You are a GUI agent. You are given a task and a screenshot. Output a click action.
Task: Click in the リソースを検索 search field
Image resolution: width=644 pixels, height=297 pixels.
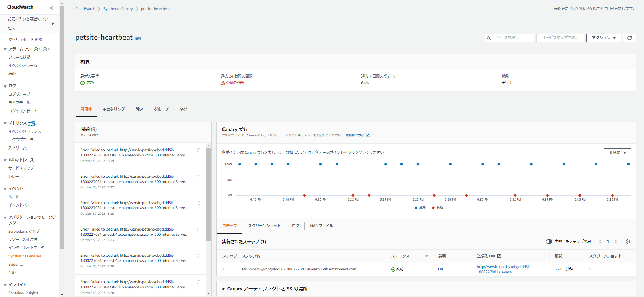point(509,38)
